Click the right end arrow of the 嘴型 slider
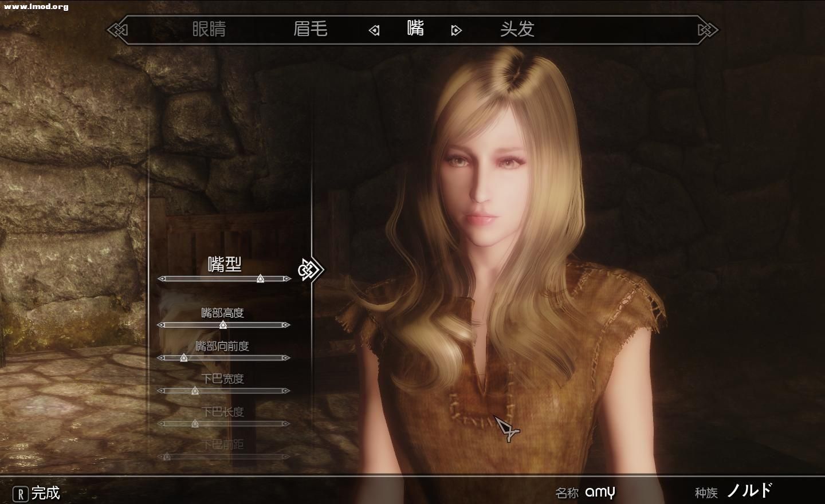This screenshot has width=825, height=504. (x=286, y=279)
